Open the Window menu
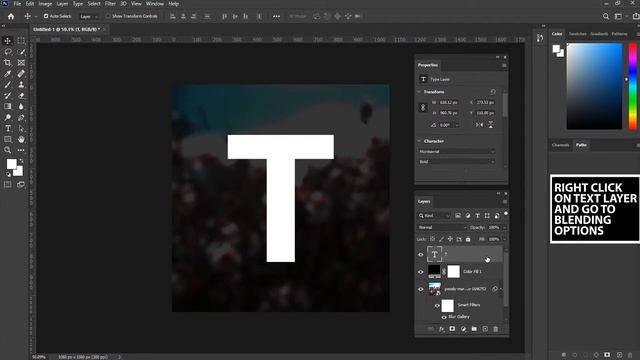640x360 pixels. pos(155,4)
